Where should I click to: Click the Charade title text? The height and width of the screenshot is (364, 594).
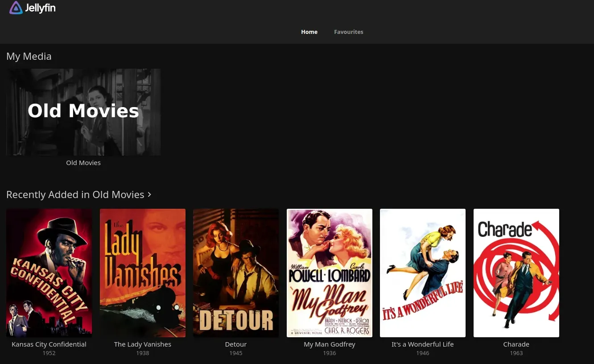tap(516, 344)
